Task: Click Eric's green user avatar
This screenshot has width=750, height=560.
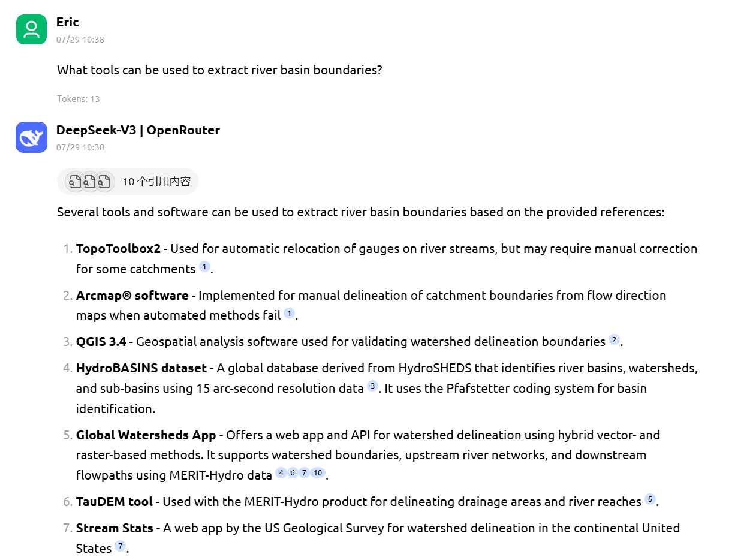Action: point(31,29)
